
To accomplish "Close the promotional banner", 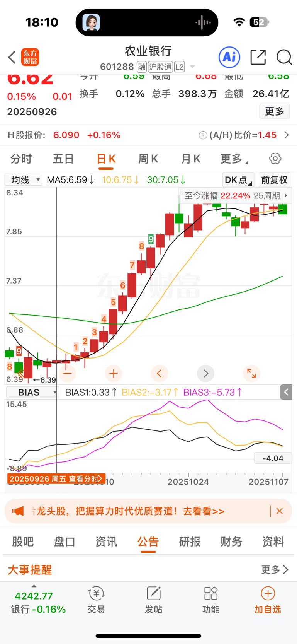I will tap(280, 511).
